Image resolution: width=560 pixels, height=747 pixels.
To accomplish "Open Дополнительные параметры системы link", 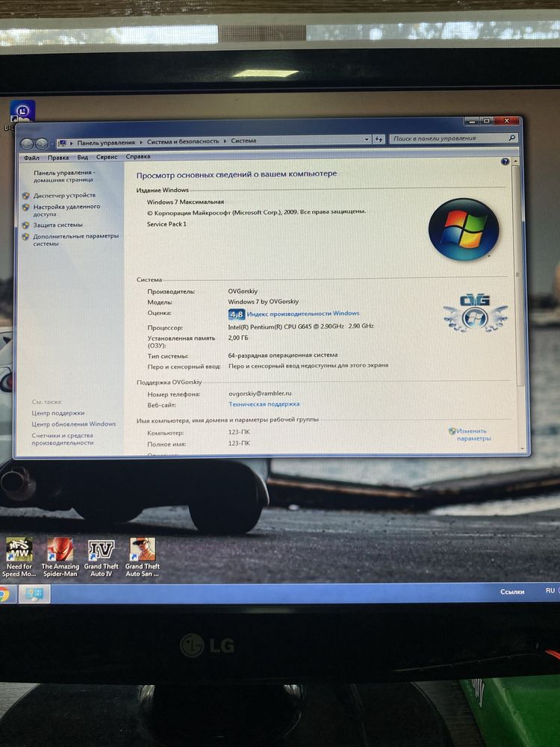I will tap(75, 240).
